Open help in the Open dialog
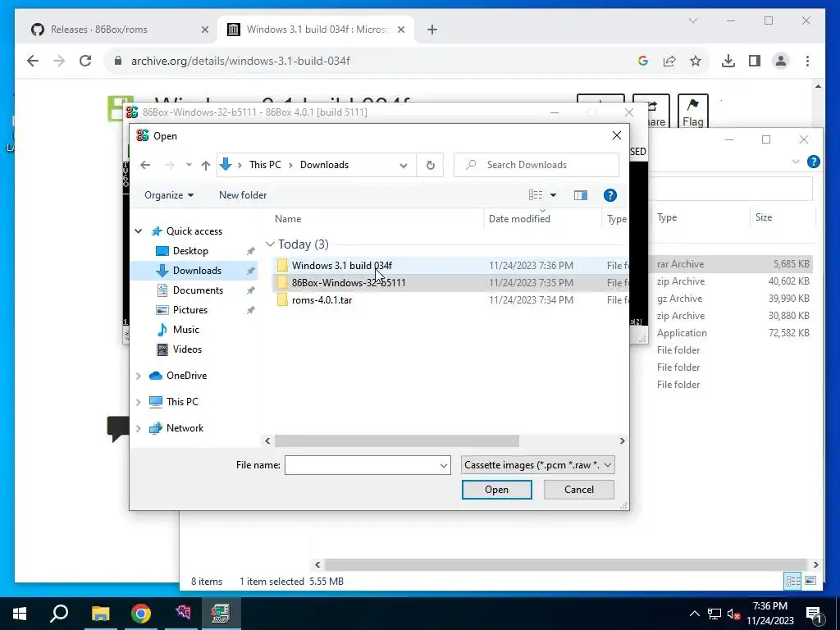The image size is (840, 630). pos(609,195)
